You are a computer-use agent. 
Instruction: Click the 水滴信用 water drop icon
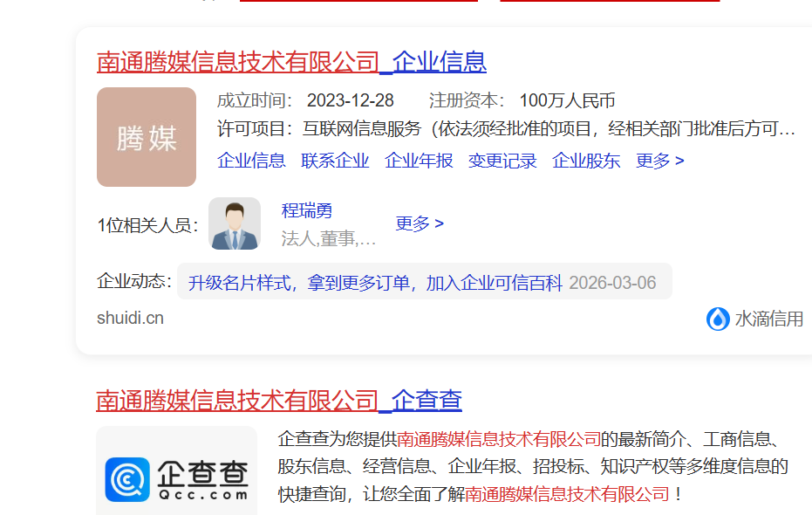click(x=717, y=319)
